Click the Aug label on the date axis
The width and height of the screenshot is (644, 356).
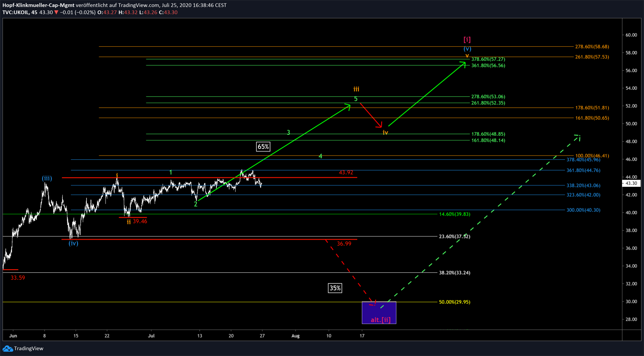[x=295, y=336]
